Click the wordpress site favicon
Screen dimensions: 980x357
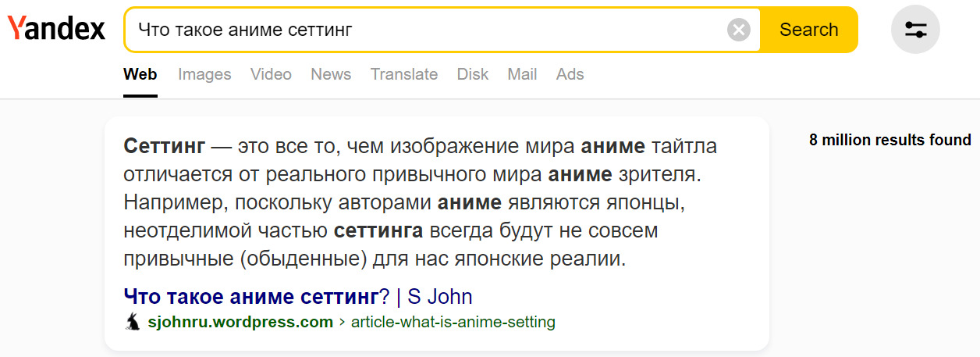[x=133, y=322]
